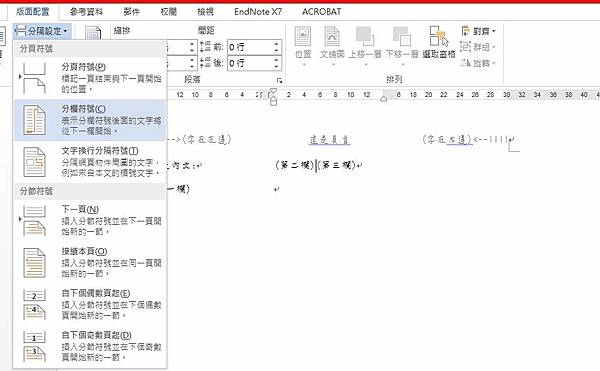Click the (字在右邊) header text
600x371 pixels.
click(x=447, y=139)
